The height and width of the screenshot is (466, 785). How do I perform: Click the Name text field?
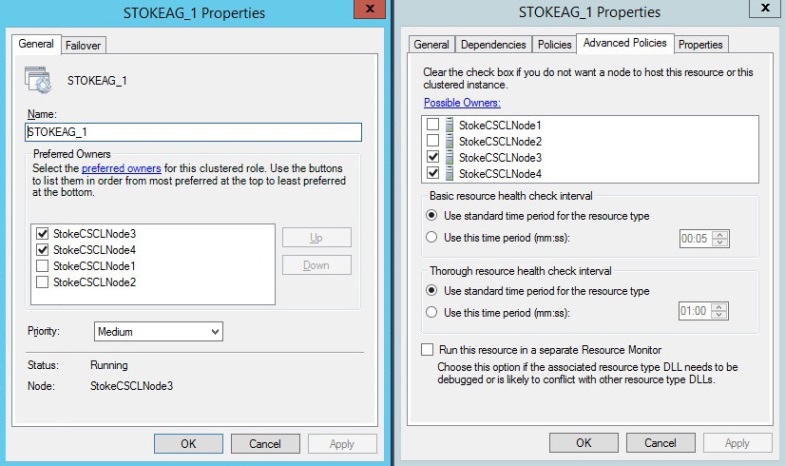(192, 131)
